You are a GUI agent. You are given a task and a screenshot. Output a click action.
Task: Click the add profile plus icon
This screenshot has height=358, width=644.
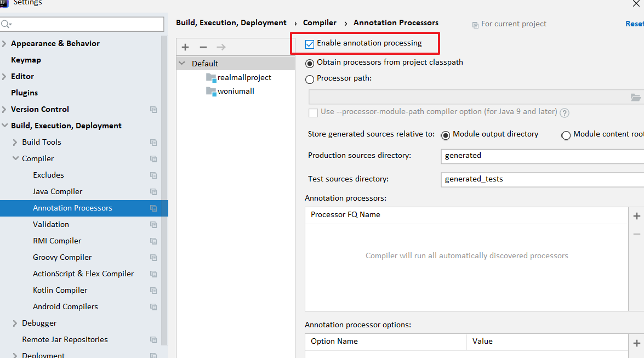tap(185, 47)
